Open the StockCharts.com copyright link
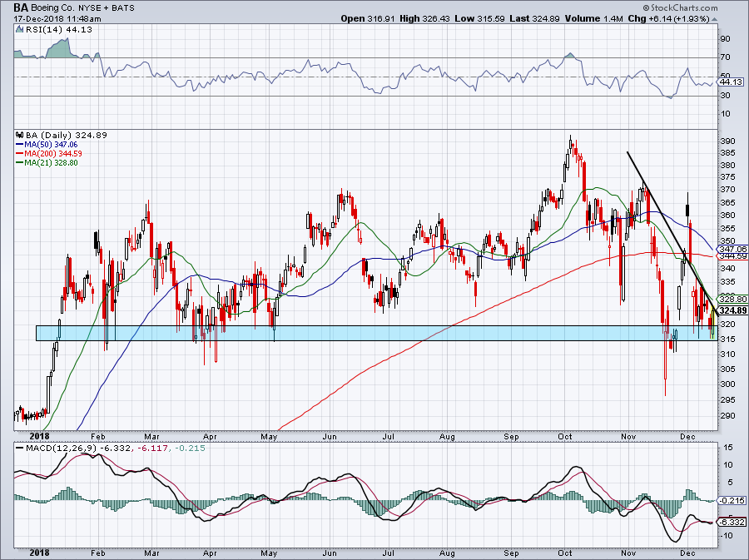This screenshot has height=560, width=749. (680, 7)
